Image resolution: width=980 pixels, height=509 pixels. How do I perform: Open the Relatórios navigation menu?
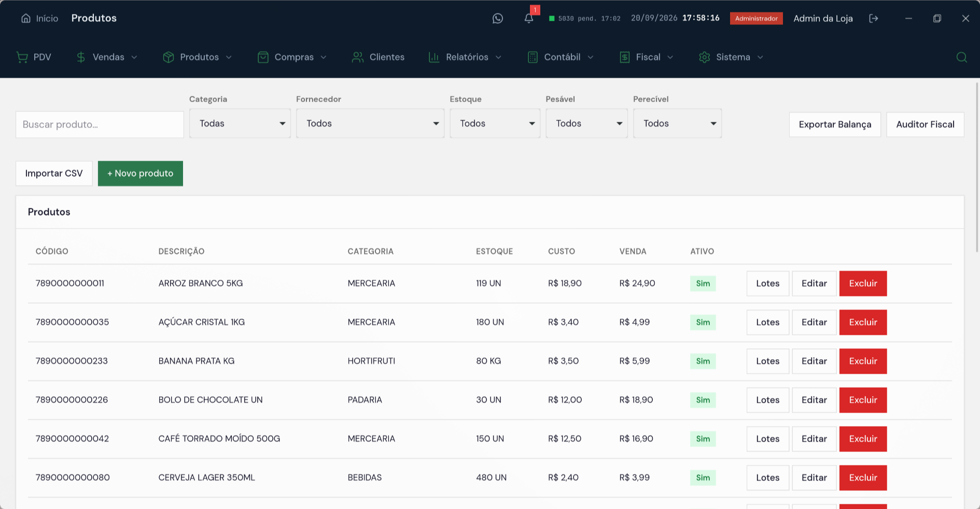pyautogui.click(x=465, y=57)
